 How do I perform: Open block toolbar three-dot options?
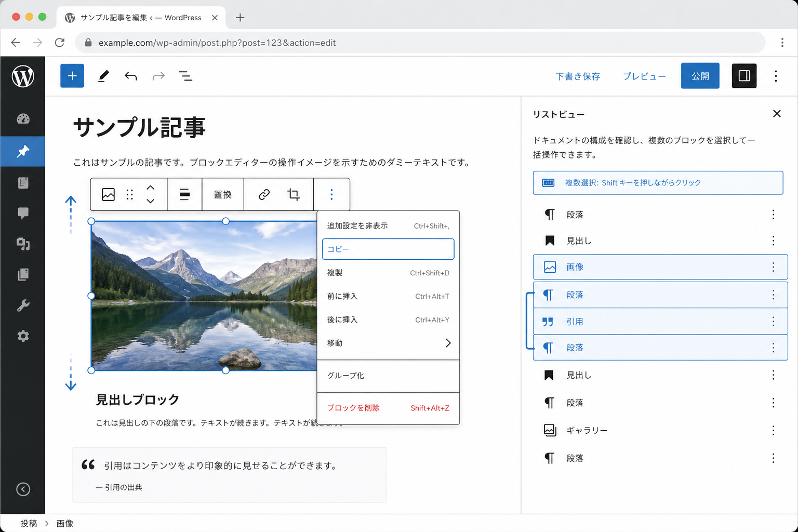pyautogui.click(x=331, y=194)
